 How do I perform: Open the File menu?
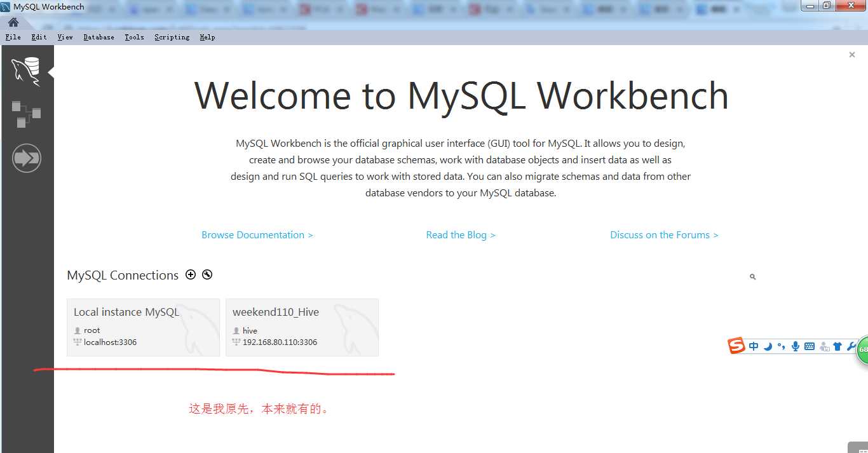[13, 37]
